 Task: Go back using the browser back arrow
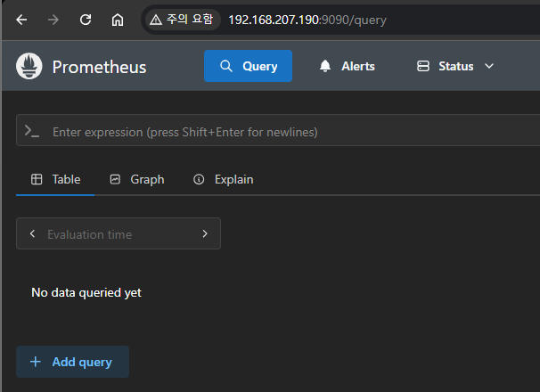tap(21, 20)
